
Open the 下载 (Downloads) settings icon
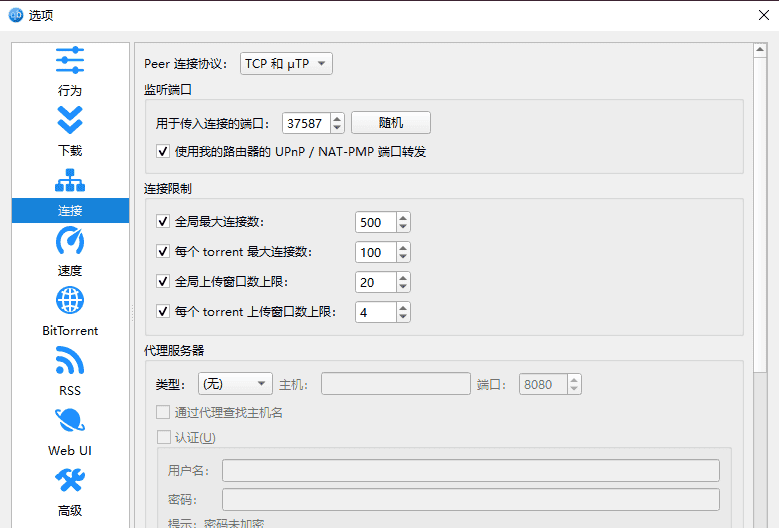70,120
